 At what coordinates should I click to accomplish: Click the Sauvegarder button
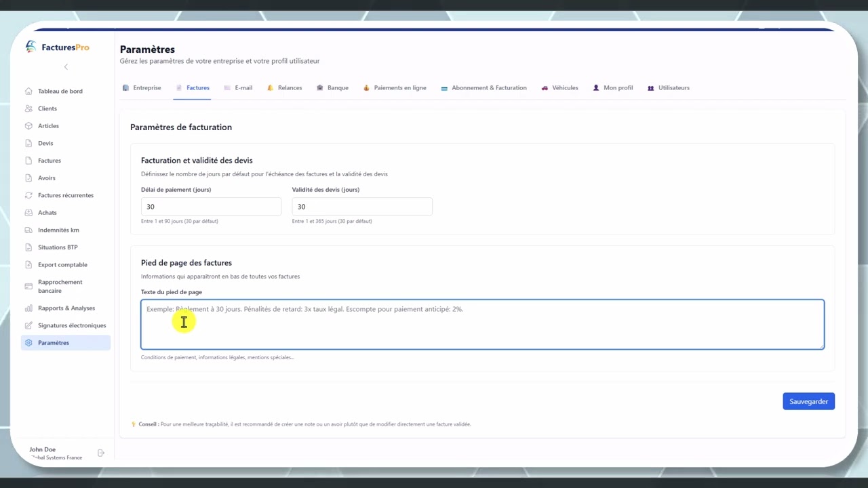click(809, 401)
